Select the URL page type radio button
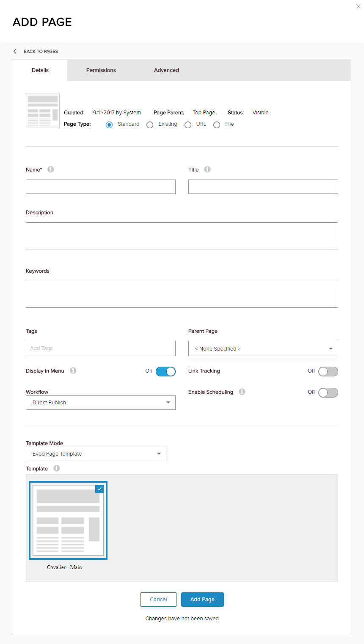This screenshot has height=644, width=364. tap(188, 125)
